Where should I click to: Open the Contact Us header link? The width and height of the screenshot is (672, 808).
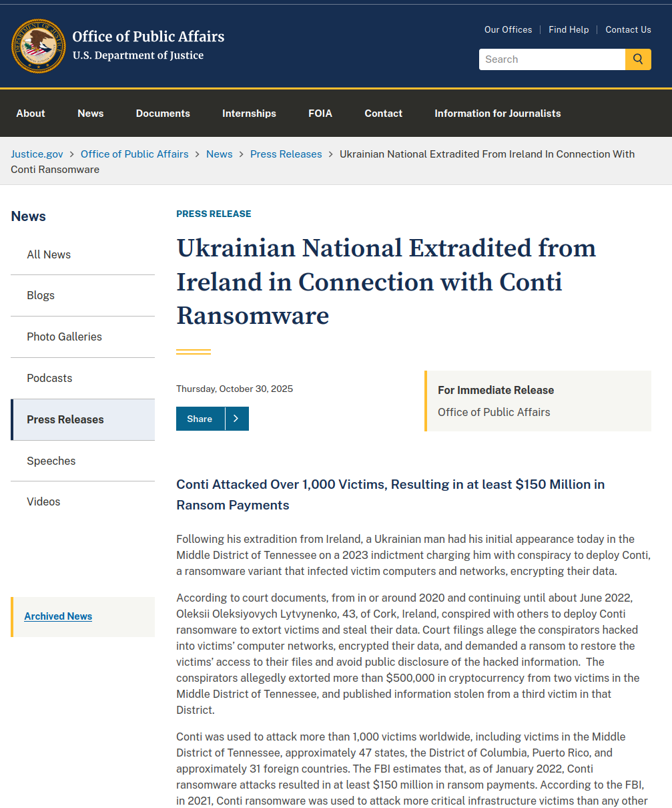(628, 29)
